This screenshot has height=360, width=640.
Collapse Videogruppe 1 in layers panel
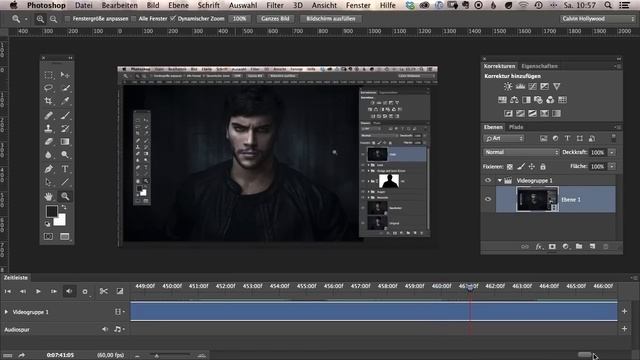point(500,180)
